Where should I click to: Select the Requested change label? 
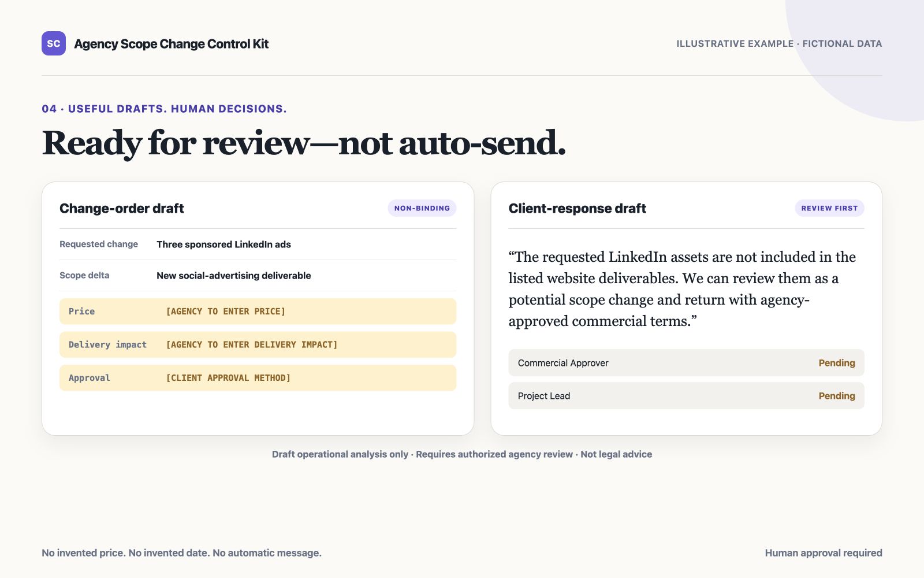pyautogui.click(x=99, y=244)
